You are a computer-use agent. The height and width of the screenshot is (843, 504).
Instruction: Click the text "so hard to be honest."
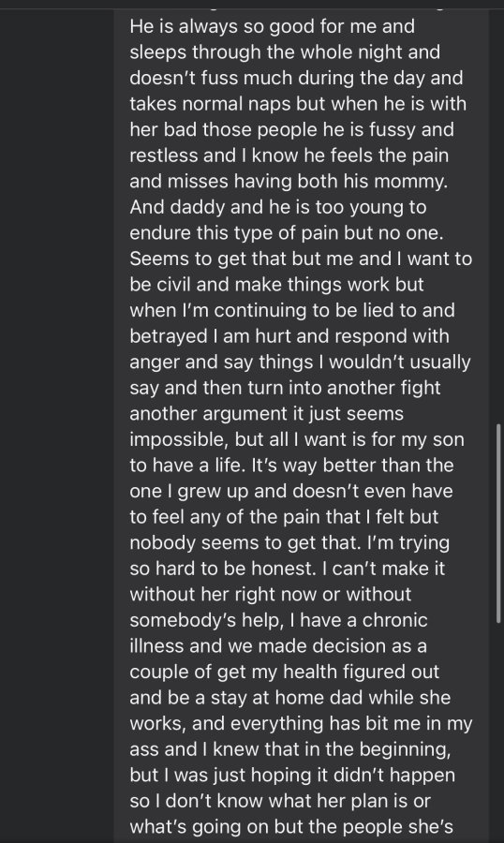coord(223,569)
